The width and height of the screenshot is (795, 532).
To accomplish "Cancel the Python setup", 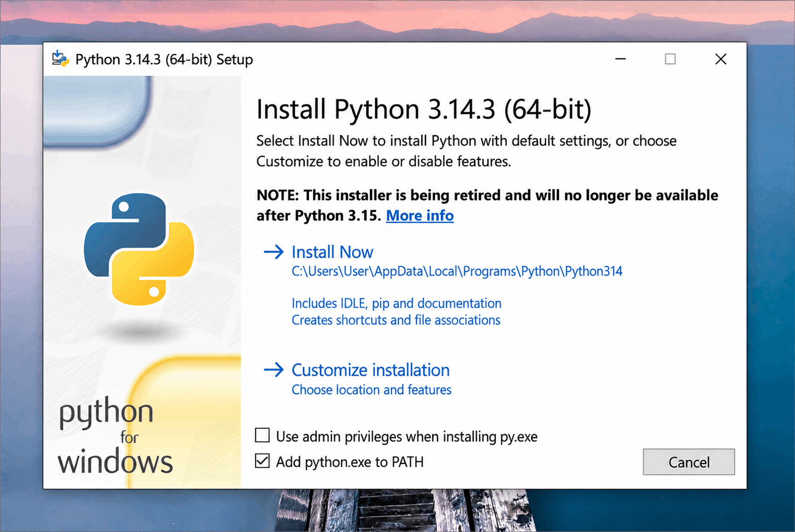I will coord(689,462).
